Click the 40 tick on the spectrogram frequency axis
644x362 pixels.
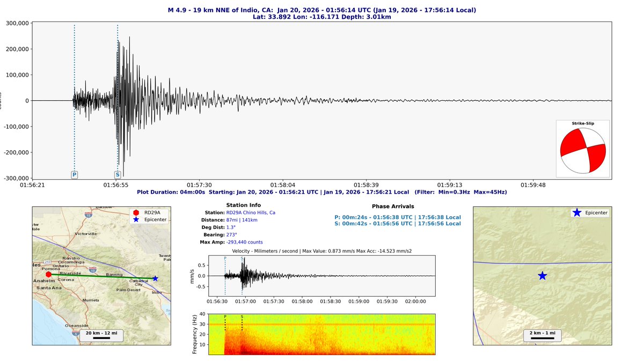(x=202, y=314)
